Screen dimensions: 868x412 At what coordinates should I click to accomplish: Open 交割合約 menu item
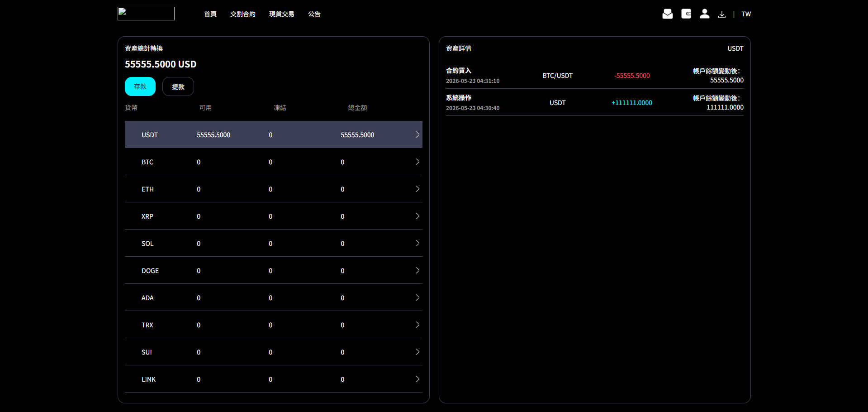(243, 14)
